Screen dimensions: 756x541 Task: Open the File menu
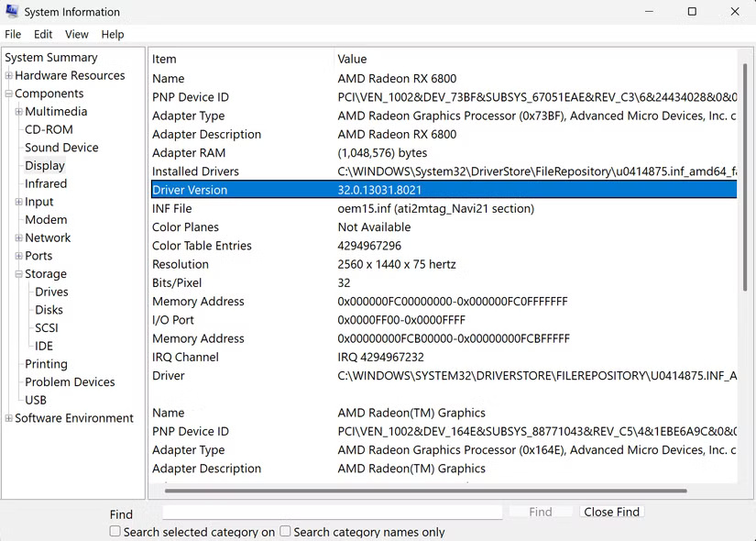pos(13,34)
